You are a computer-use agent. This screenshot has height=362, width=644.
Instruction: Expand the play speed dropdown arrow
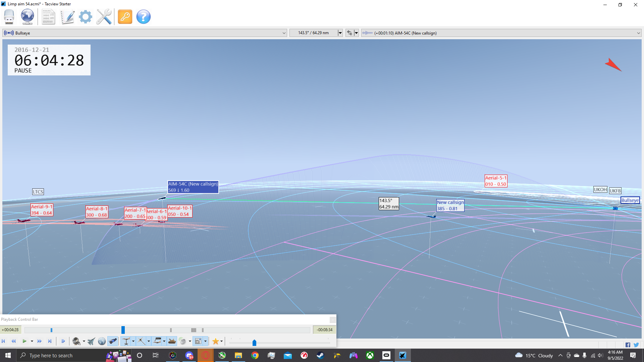tap(32, 341)
